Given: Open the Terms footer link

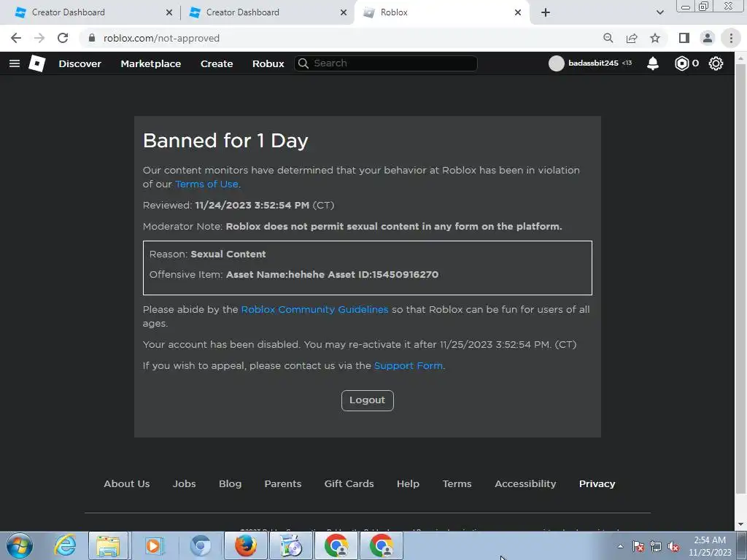Looking at the screenshot, I should [457, 484].
